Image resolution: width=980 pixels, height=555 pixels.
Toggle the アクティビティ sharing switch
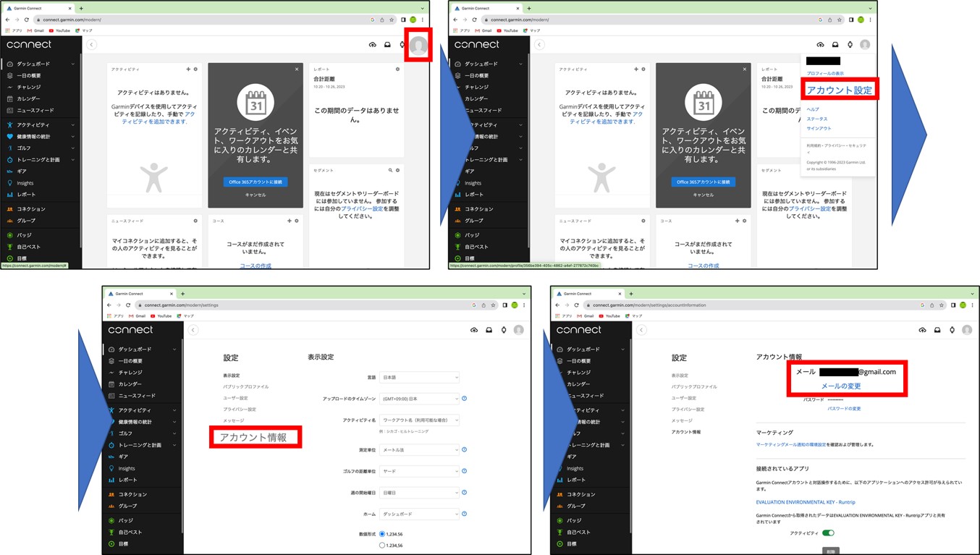pyautogui.click(x=828, y=533)
